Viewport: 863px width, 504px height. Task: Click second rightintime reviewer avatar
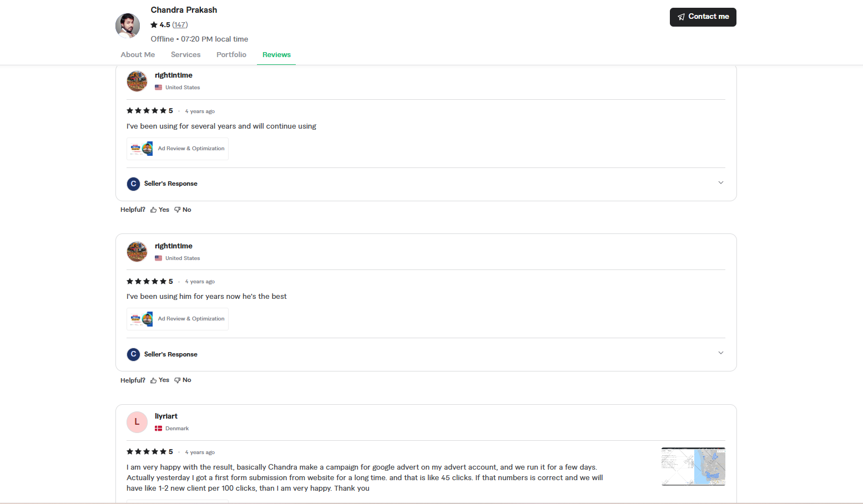click(137, 252)
